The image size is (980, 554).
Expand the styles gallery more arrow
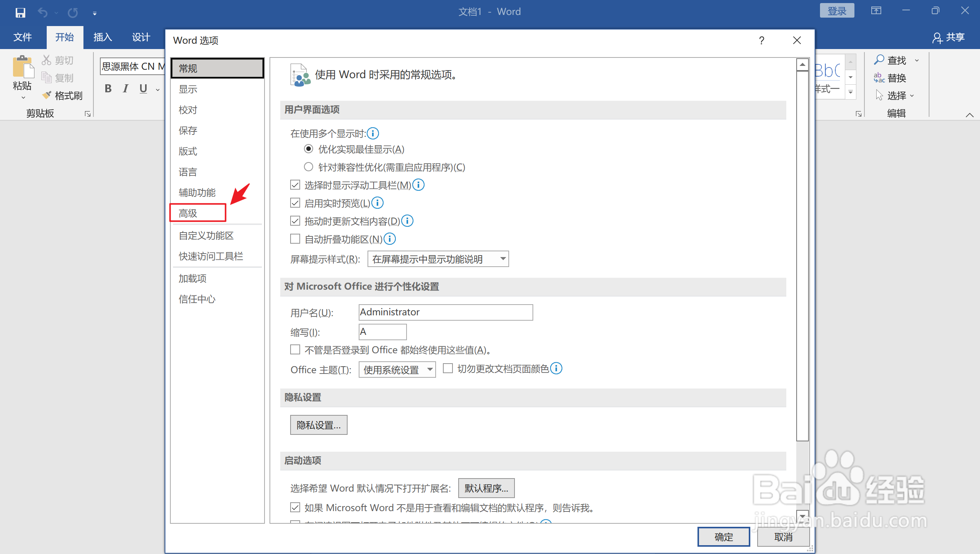851,92
